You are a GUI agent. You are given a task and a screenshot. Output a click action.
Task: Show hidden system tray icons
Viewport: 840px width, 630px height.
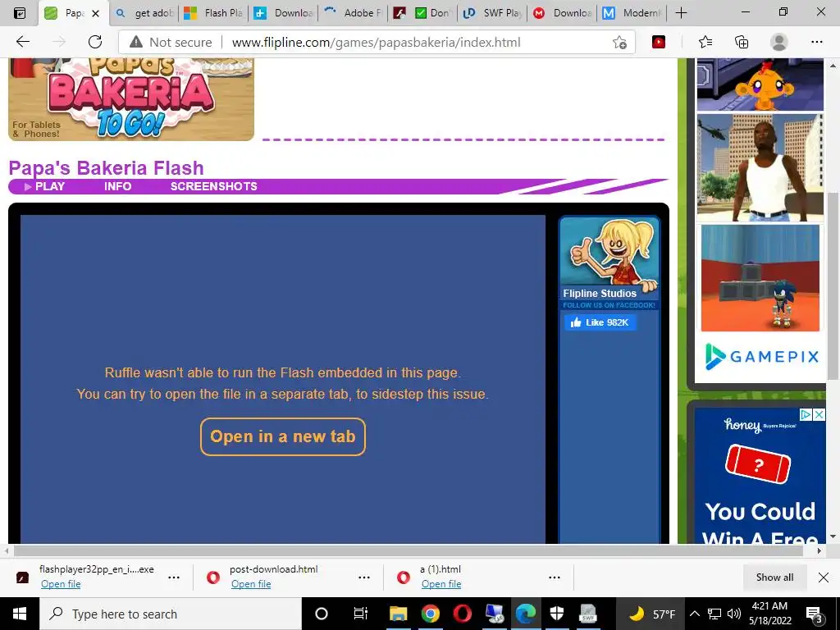tap(694, 614)
